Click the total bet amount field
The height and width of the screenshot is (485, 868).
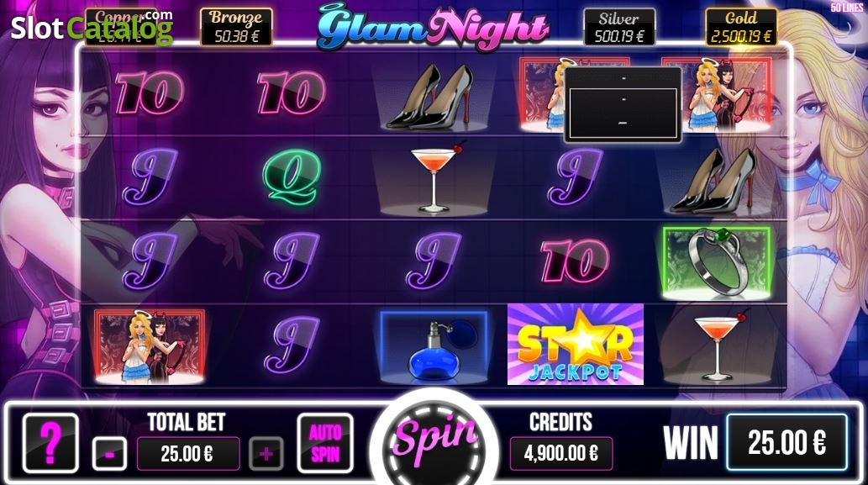pyautogui.click(x=188, y=454)
